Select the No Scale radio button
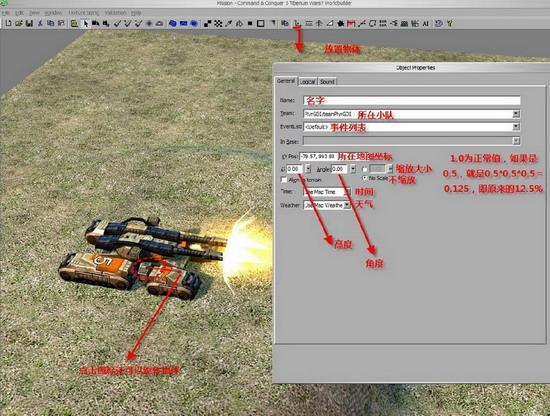Viewport: 550px width, 416px height. (364, 178)
